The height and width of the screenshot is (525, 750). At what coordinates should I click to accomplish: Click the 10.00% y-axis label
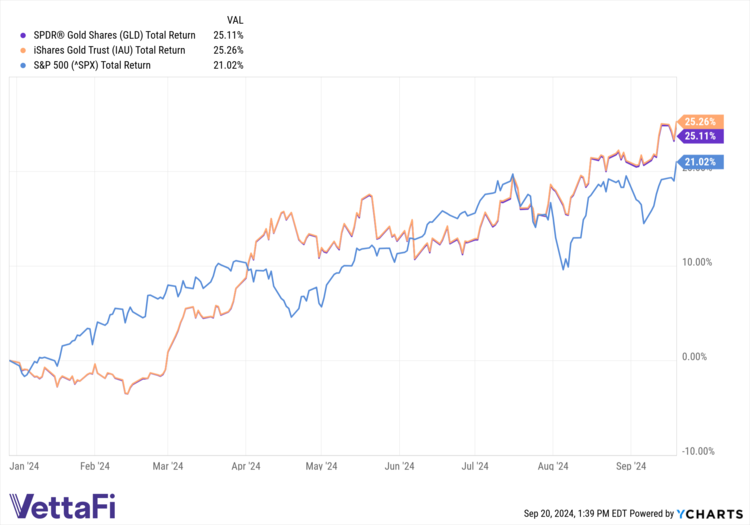click(696, 262)
